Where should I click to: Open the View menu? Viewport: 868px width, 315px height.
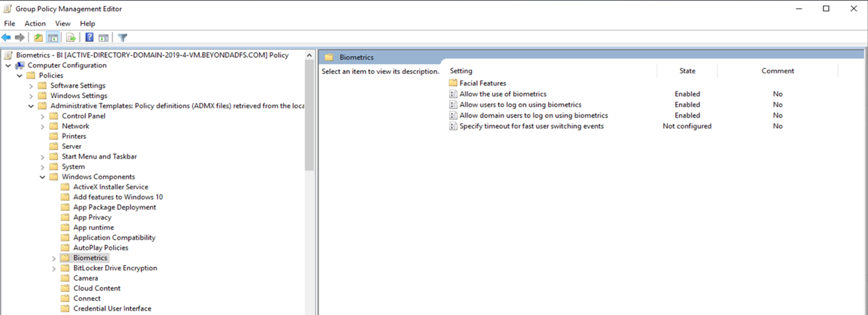click(x=62, y=23)
